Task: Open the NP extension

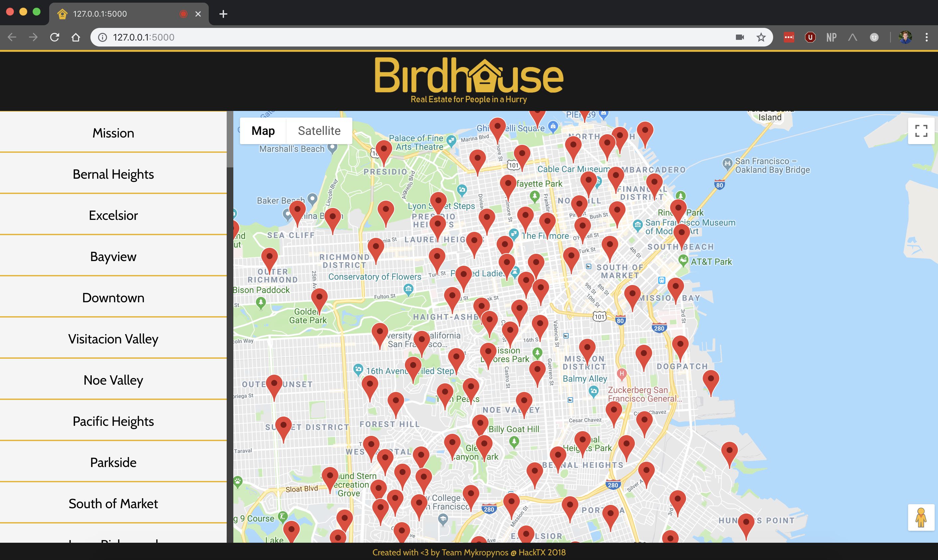Action: coord(831,37)
